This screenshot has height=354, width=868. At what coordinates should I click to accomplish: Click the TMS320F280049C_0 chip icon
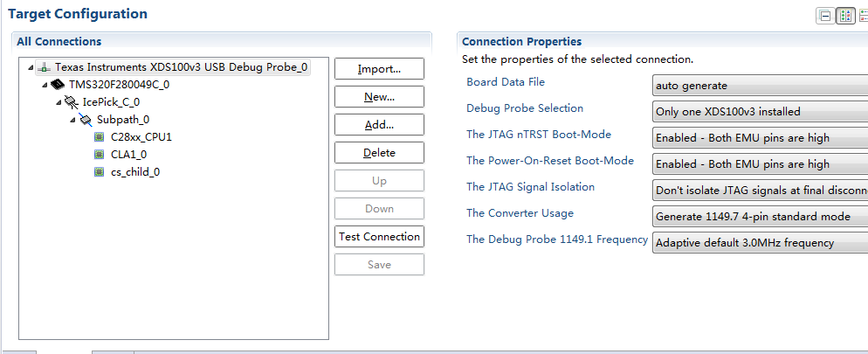[x=59, y=85]
